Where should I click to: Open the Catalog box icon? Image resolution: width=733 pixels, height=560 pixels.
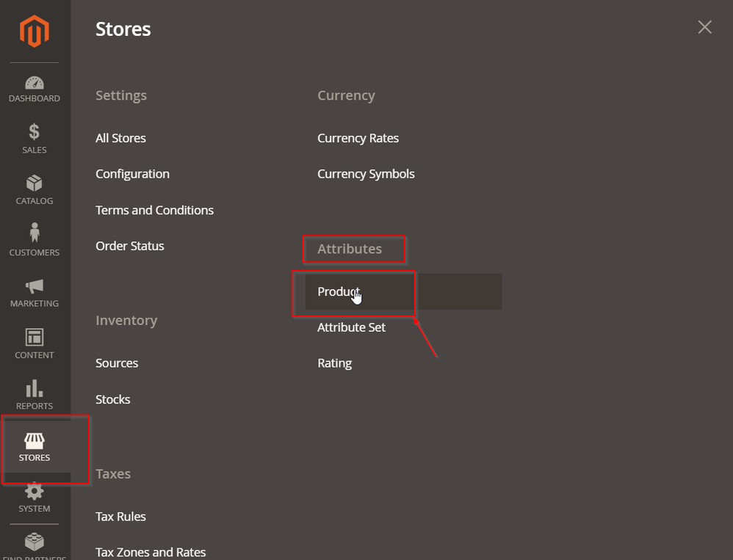34,183
